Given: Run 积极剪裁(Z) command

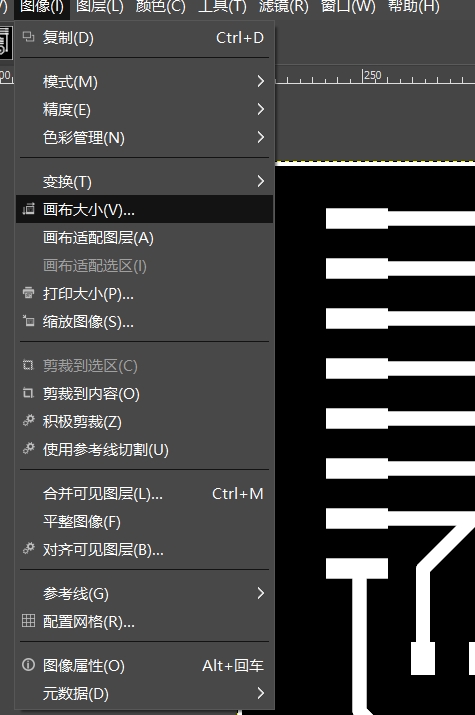Looking at the screenshot, I should tap(144, 422).
